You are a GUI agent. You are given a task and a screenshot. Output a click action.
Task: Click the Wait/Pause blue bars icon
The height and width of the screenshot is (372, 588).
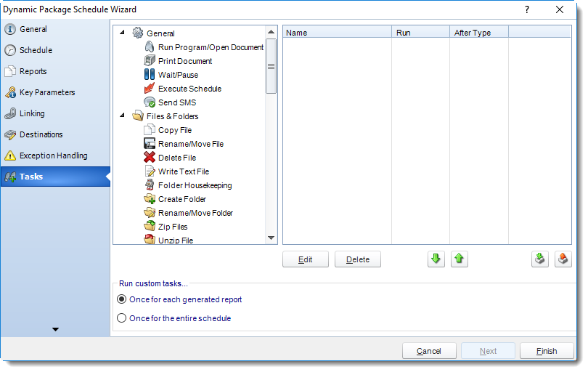pyautogui.click(x=150, y=74)
